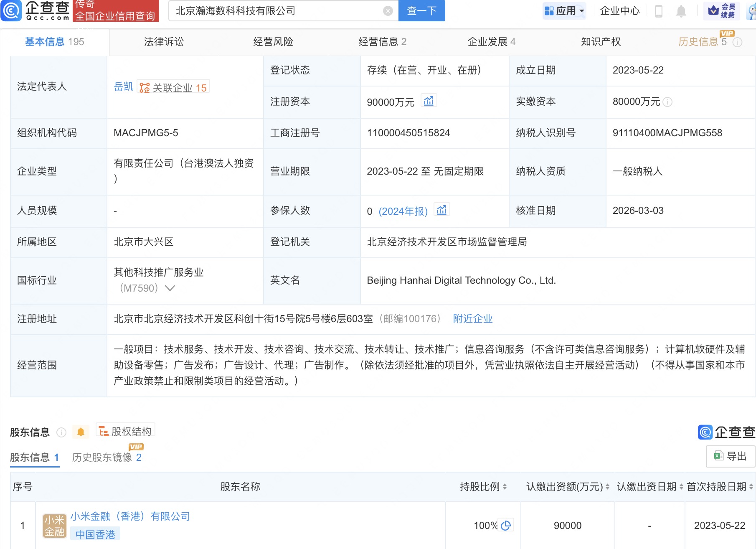Image resolution: width=756 pixels, height=549 pixels.
Task: Click the paid-in capital info icon
Action: point(667,102)
